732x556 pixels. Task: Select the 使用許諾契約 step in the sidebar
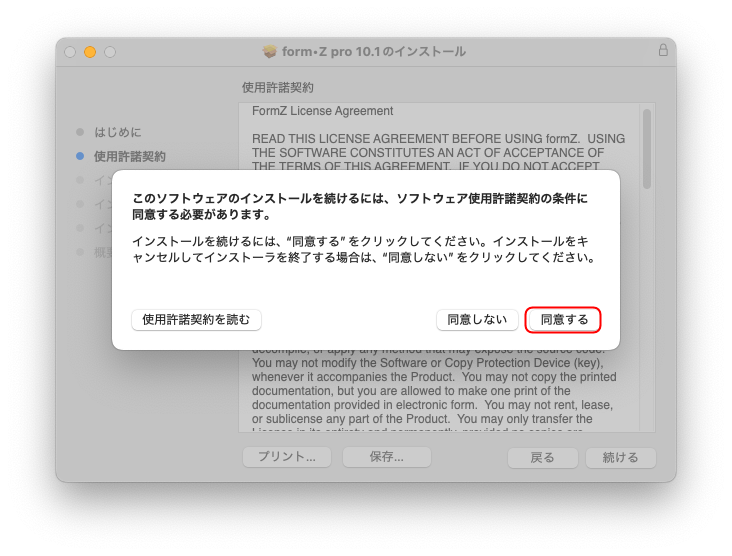point(130,156)
